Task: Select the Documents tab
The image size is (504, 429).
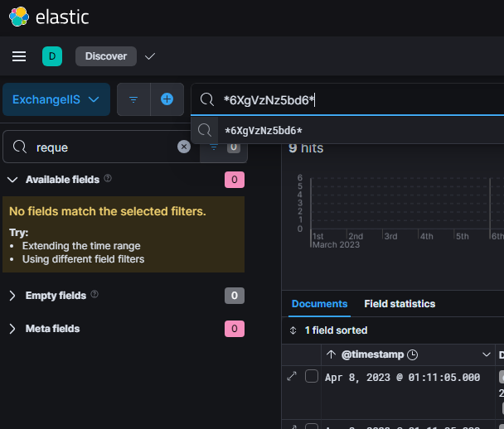Action: coord(319,304)
